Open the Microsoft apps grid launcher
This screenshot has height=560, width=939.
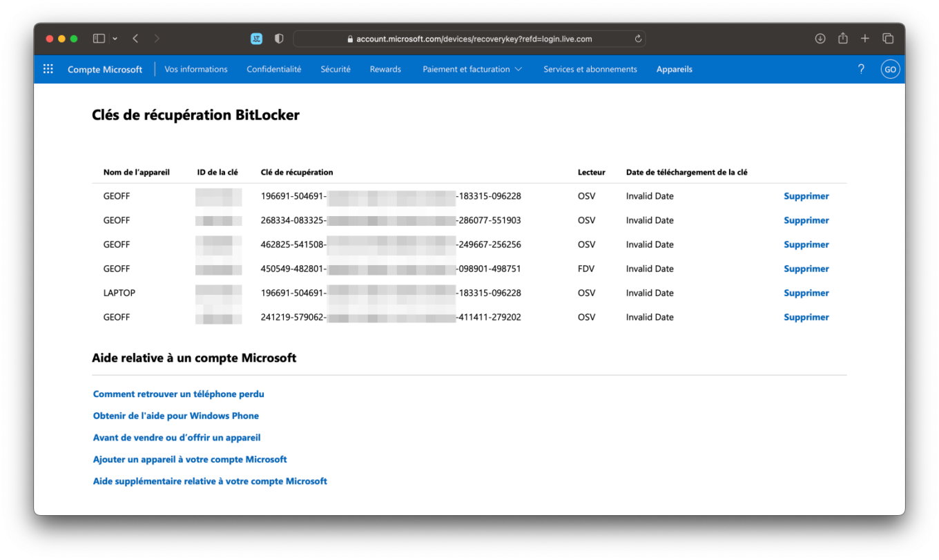(x=48, y=69)
